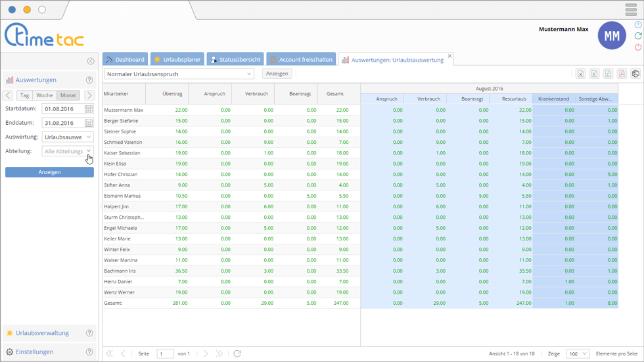Click the red logout power icon
This screenshot has width=644, height=362.
[638, 47]
